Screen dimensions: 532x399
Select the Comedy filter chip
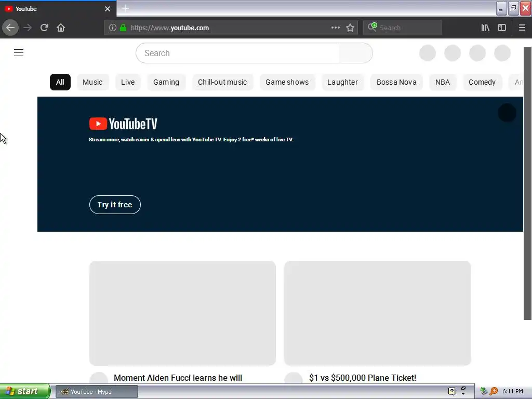click(482, 82)
